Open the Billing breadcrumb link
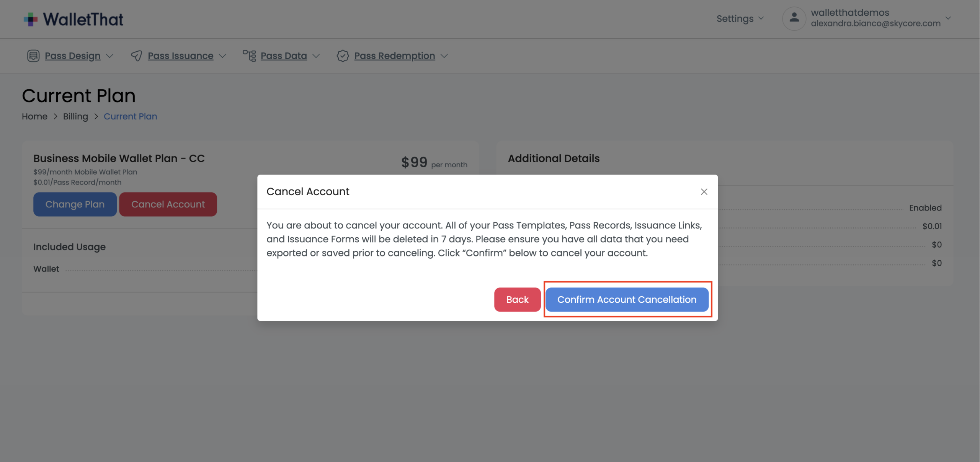 click(x=75, y=116)
